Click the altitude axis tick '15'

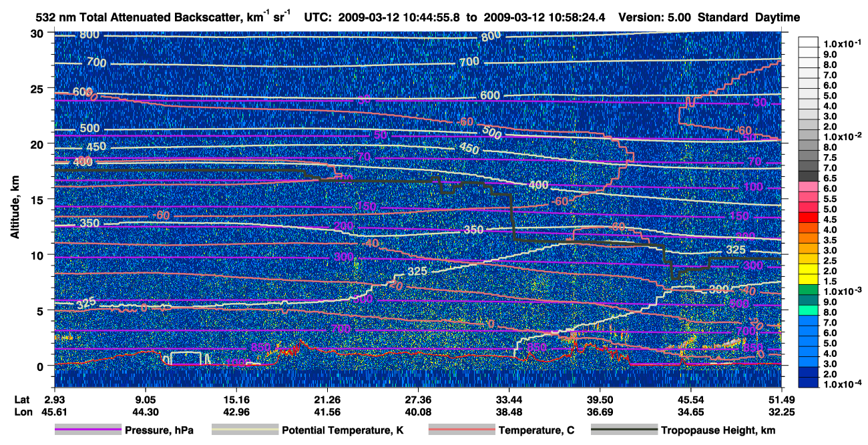[x=39, y=199]
